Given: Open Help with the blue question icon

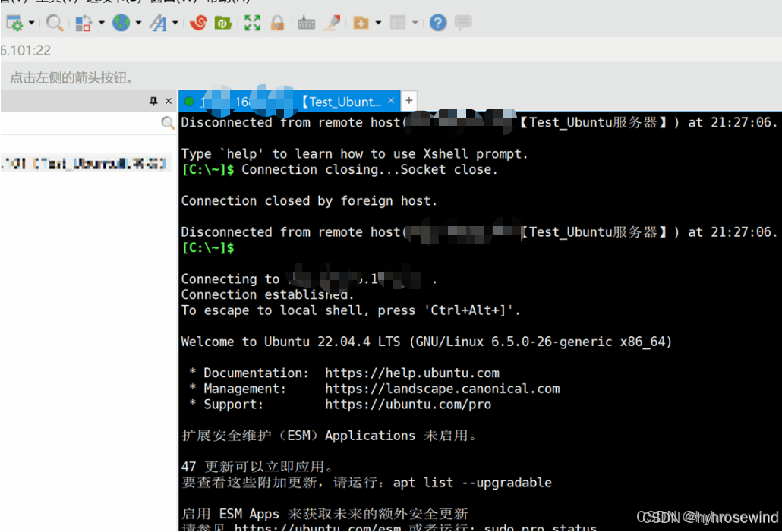Looking at the screenshot, I should pos(438,23).
